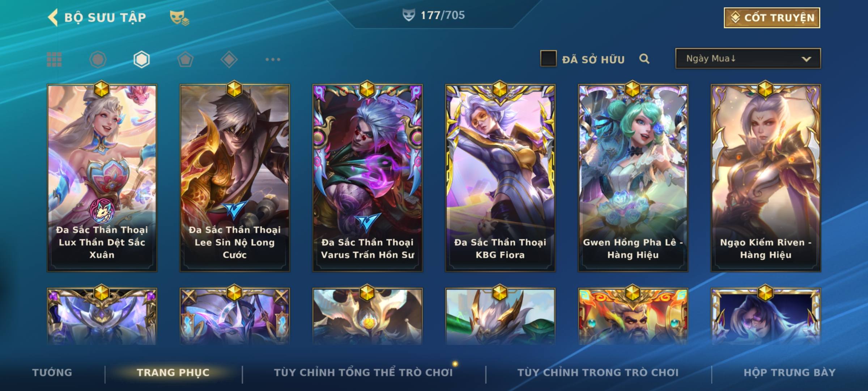Viewport: 868px width, 391px height.
Task: Open the Ngày Mua sort dropdown
Action: coord(748,58)
